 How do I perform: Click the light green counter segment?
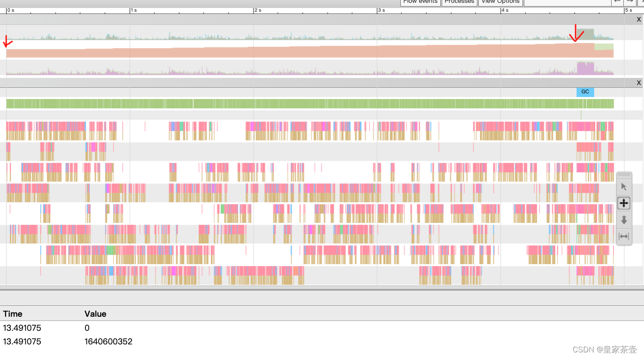(604, 46)
